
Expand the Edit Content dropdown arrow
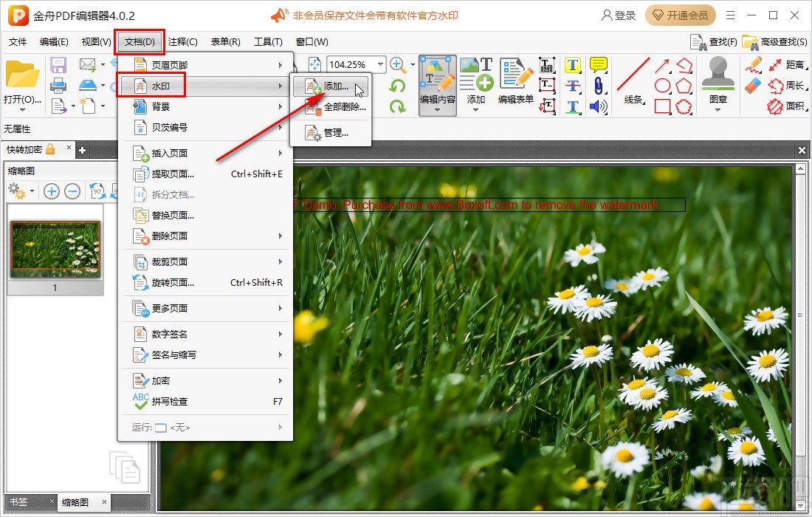pos(438,110)
